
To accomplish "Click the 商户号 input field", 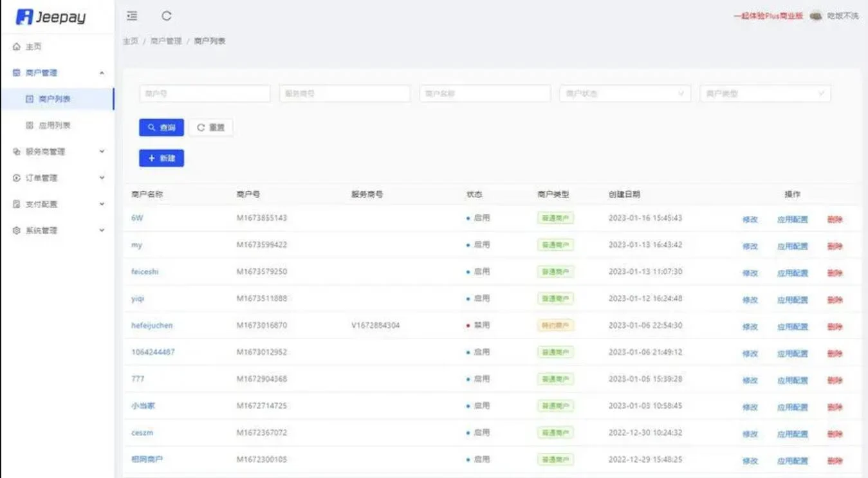I will click(x=205, y=93).
